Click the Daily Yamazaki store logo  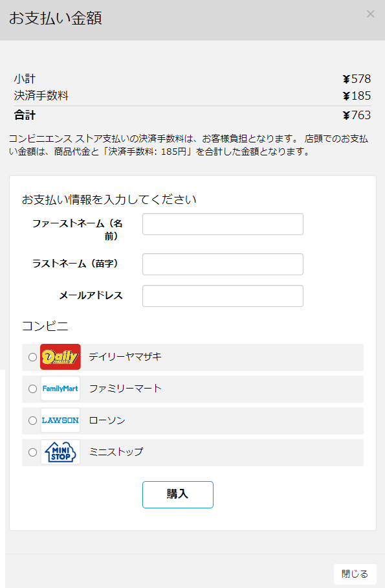[x=60, y=357]
